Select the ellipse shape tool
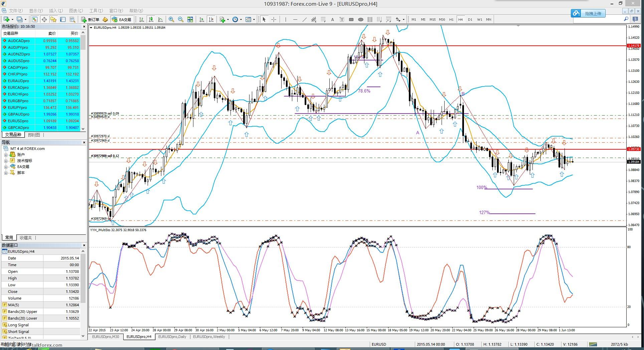 pos(360,19)
